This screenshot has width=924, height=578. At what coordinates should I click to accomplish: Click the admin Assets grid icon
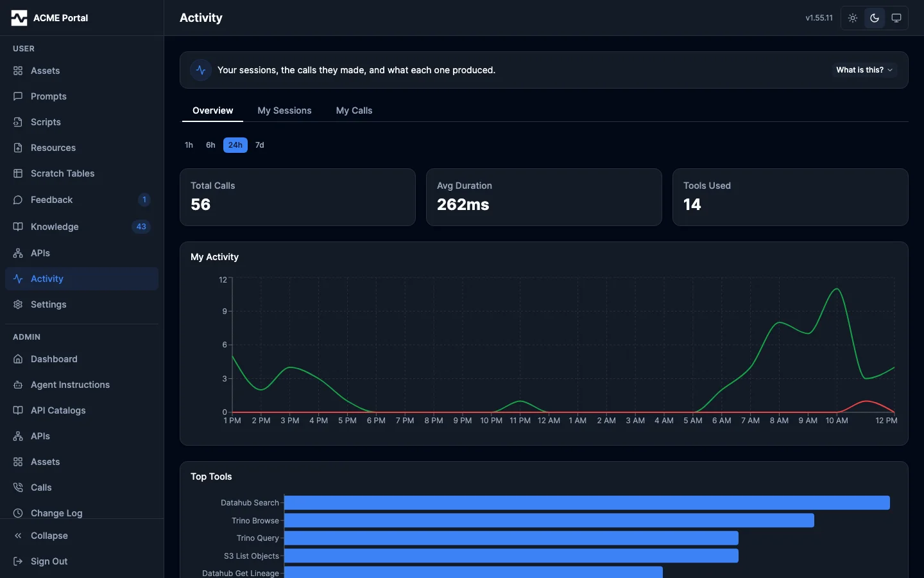coord(18,462)
